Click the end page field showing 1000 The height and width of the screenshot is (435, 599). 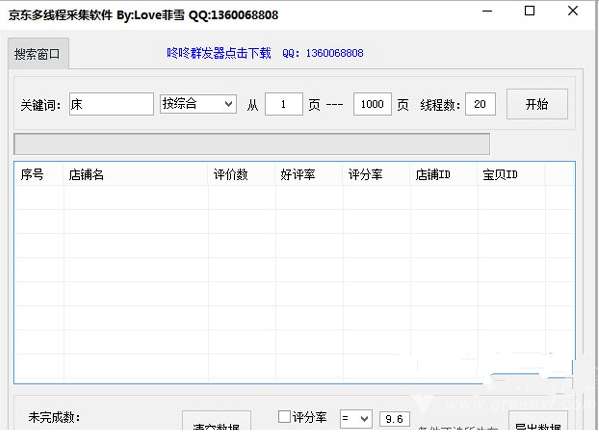pyautogui.click(x=372, y=104)
